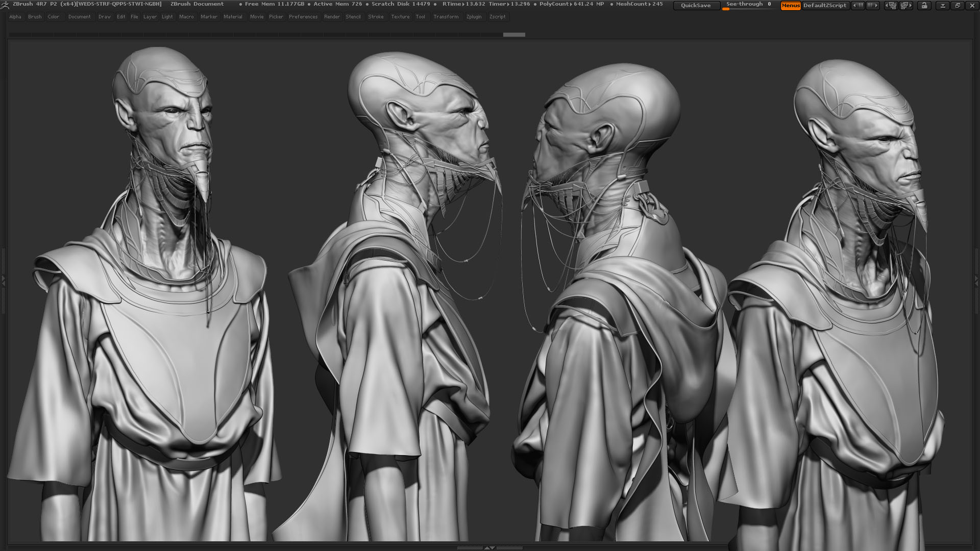Click the padlock UI lock icon
Image resolution: width=980 pixels, height=551 pixels.
[924, 6]
